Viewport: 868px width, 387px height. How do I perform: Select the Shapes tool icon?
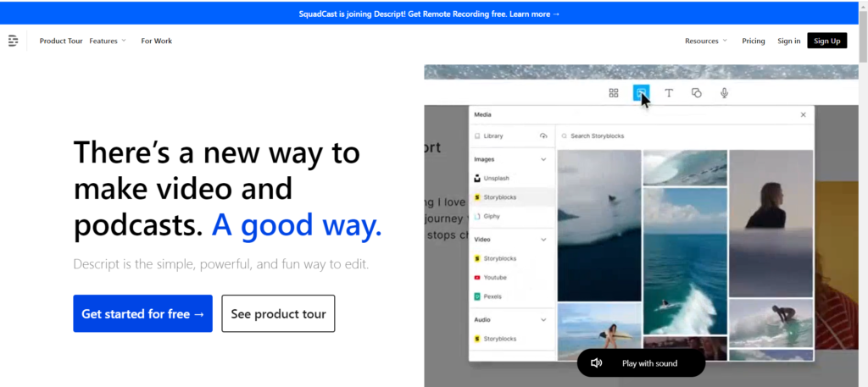pyautogui.click(x=697, y=93)
